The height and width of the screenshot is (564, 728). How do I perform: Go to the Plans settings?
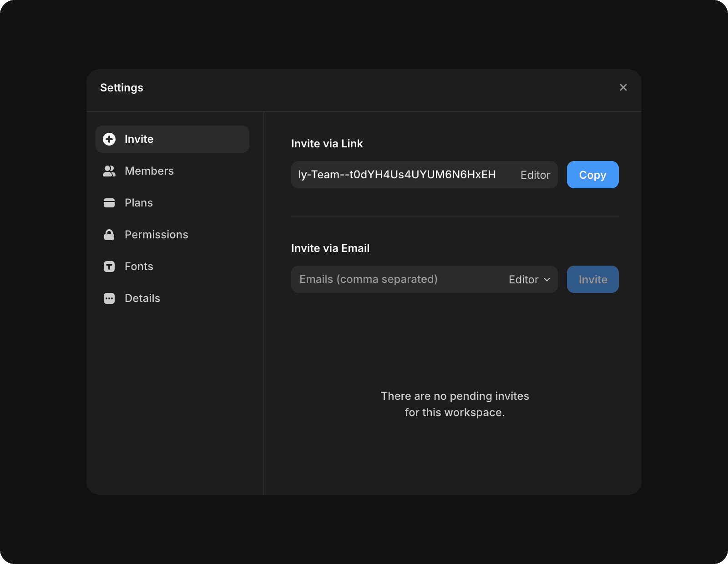tap(139, 203)
